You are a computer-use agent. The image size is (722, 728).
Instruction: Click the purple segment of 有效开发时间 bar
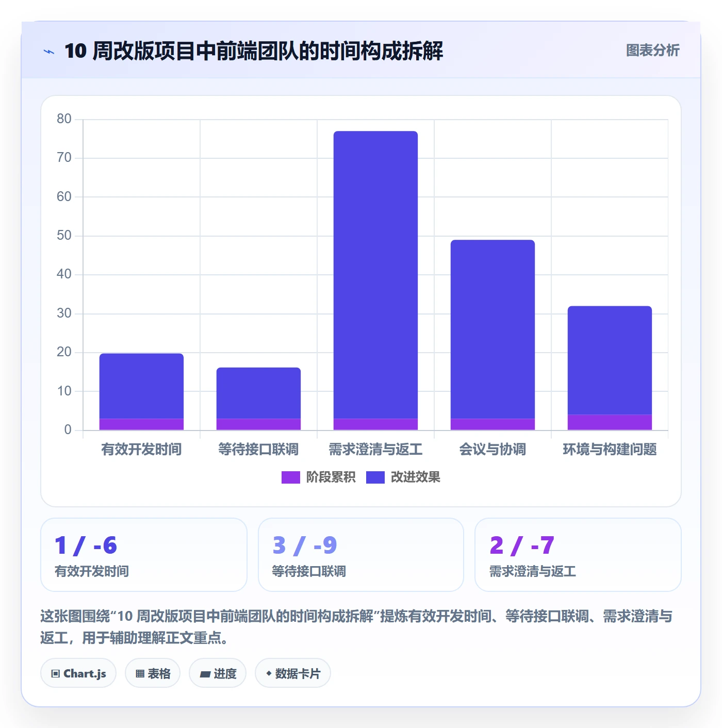coord(141,424)
